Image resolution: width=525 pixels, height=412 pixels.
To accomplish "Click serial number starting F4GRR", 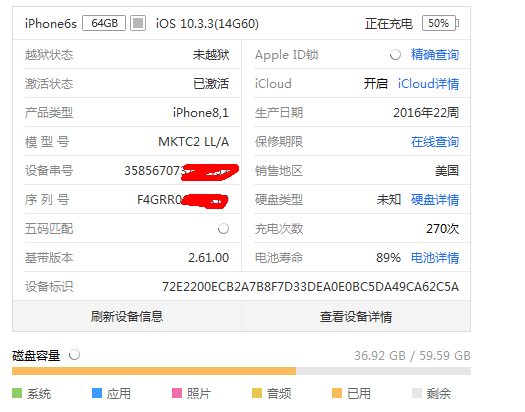I will pos(183,200).
